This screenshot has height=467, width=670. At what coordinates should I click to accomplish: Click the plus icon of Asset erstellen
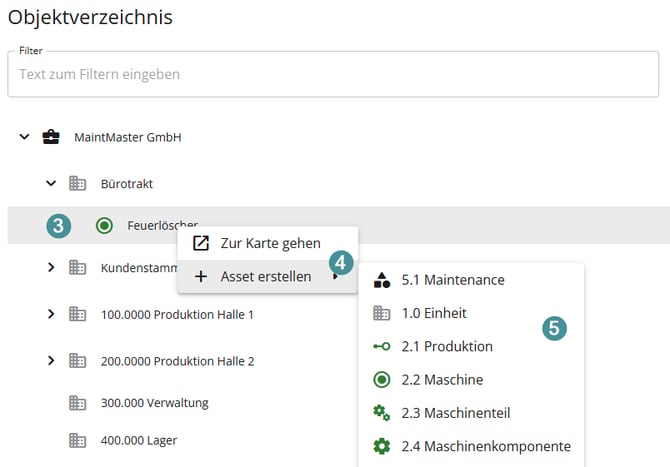tap(201, 276)
